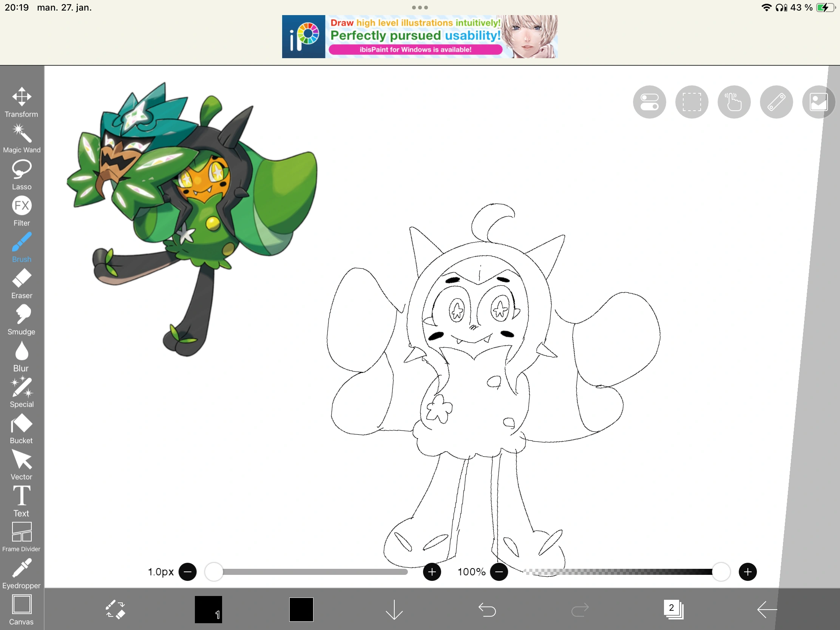This screenshot has height=630, width=840.
Task: Undo the last stroke
Action: (x=487, y=610)
